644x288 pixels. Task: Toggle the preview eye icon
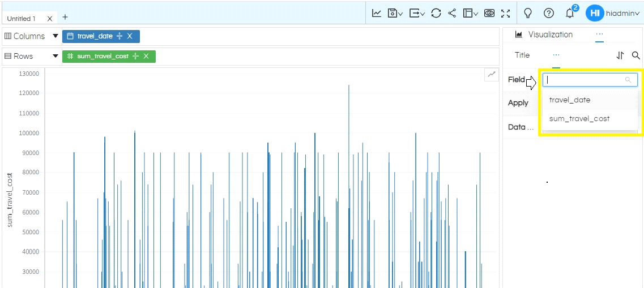tap(489, 13)
